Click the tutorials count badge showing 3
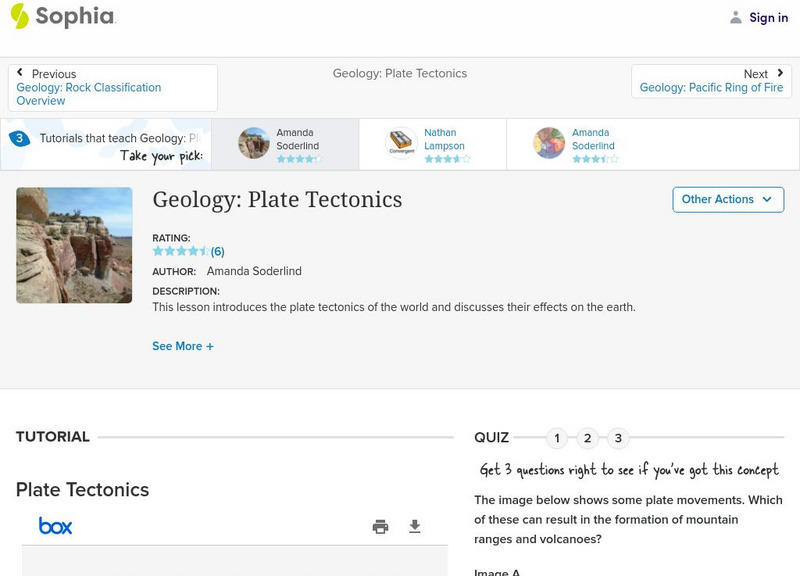800x576 pixels. tap(19, 139)
